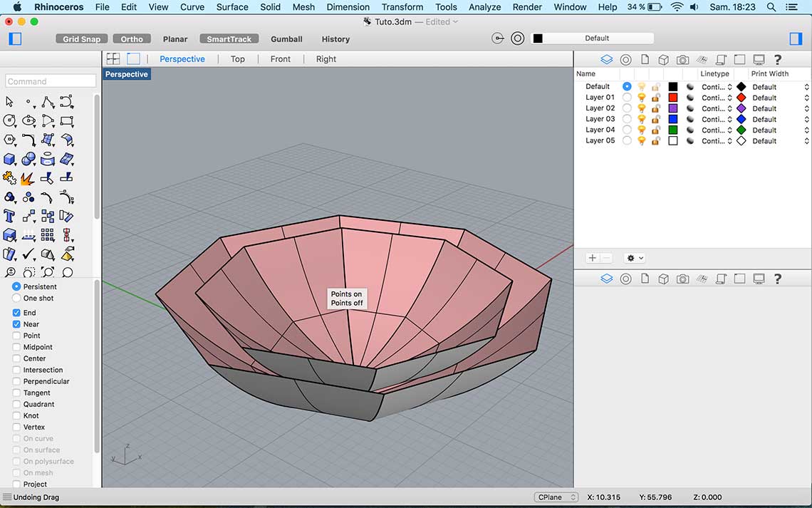Open the Default current layer dropdown in toolbar
The height and width of the screenshot is (508, 812).
(593, 38)
